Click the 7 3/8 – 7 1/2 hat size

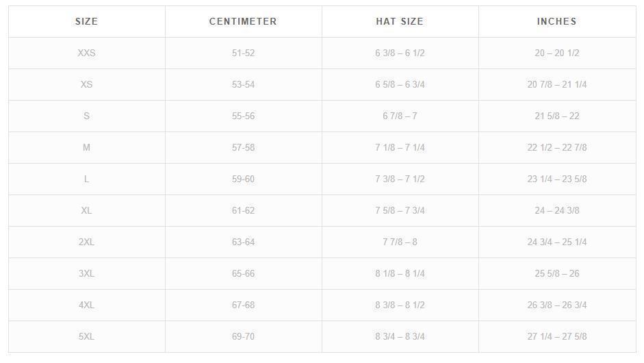(x=400, y=179)
